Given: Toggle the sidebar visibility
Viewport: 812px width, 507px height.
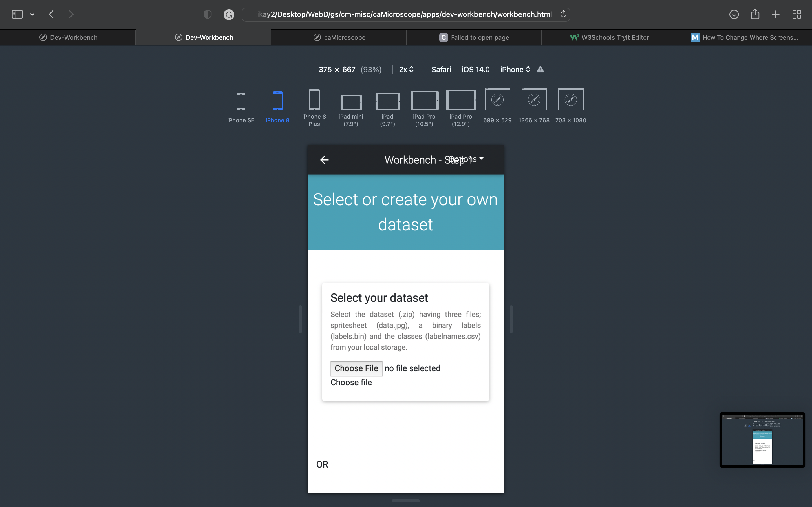Looking at the screenshot, I should (17, 14).
